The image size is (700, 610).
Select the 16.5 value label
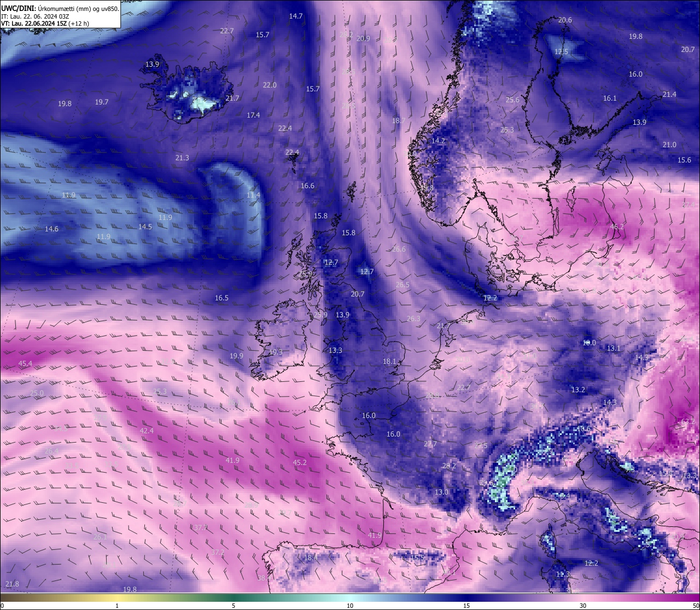pos(221,298)
